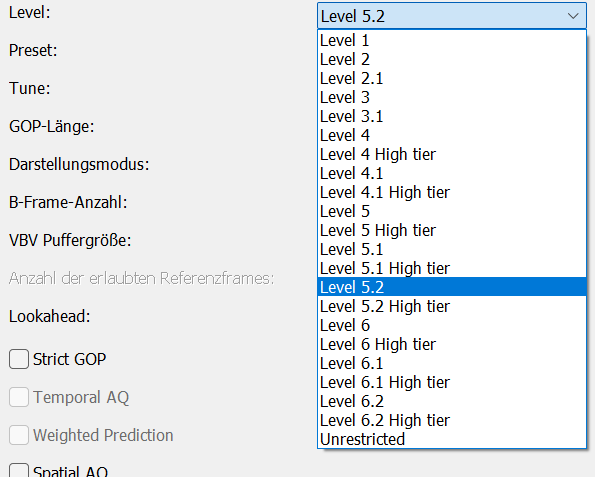Select highlighted Level 5.2 entry
595x477 pixels.
tap(452, 287)
